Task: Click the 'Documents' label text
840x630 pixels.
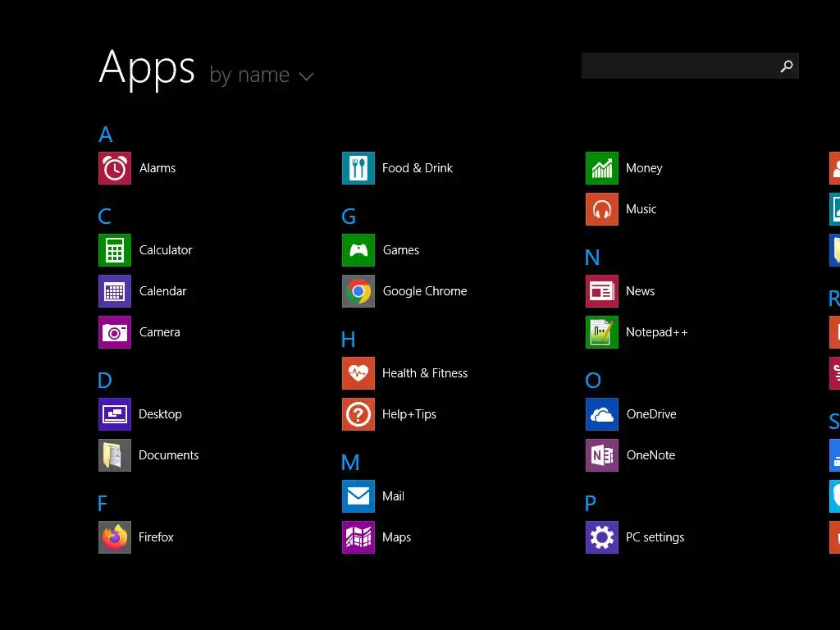Action: 169,455
